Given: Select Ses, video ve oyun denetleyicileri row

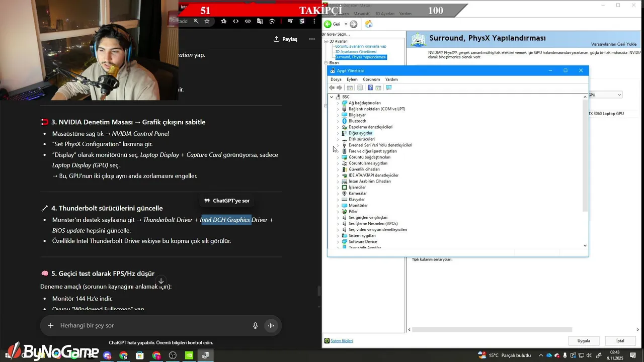Looking at the screenshot, I should (378, 230).
